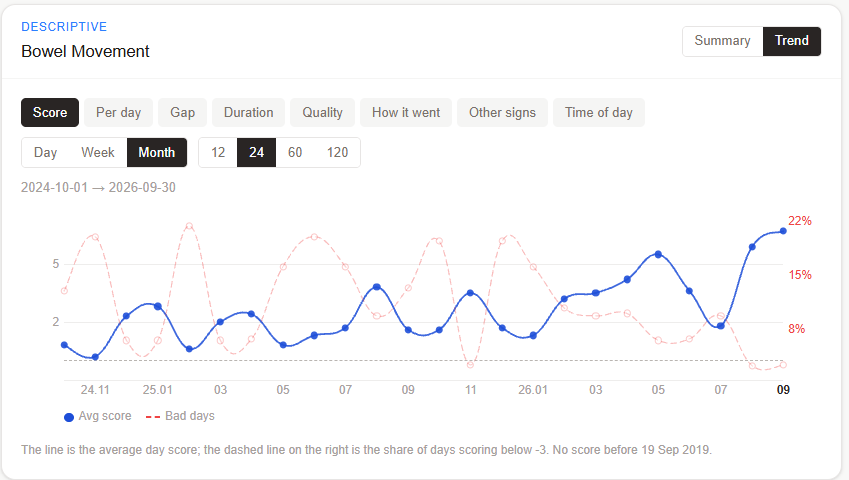Toggle the Bad days legend entry
The image size is (849, 480).
click(x=180, y=416)
